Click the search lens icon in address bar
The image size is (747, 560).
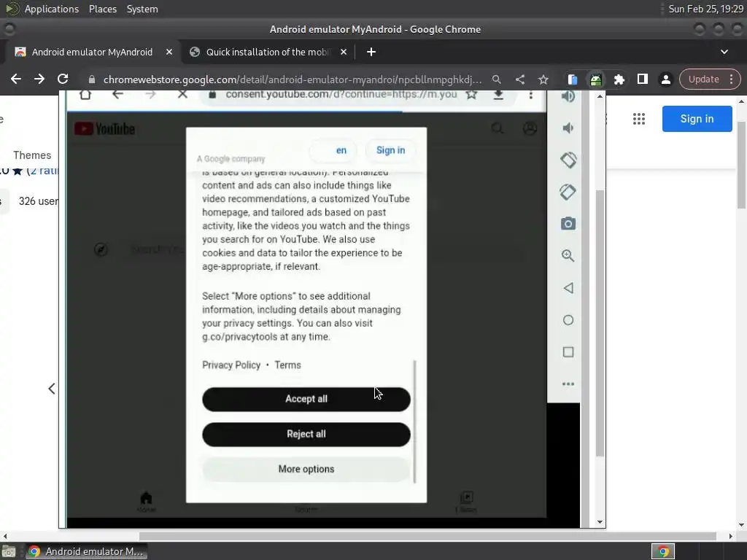coord(496,79)
